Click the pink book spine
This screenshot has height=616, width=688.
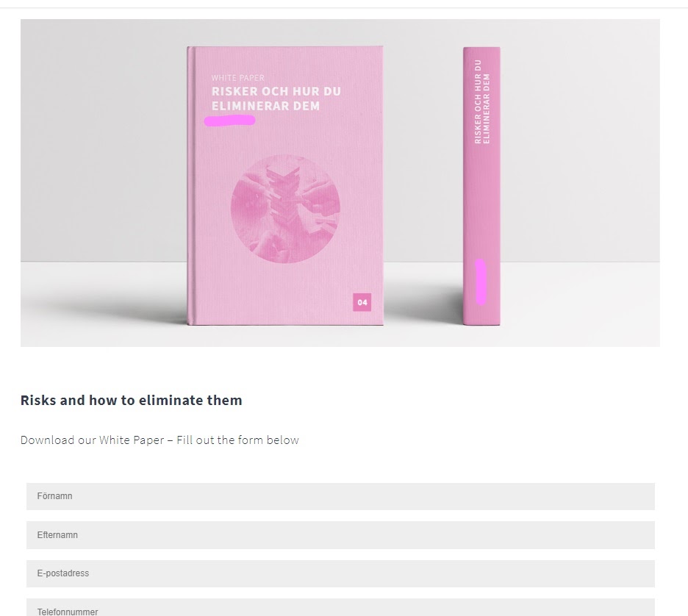pos(481,186)
